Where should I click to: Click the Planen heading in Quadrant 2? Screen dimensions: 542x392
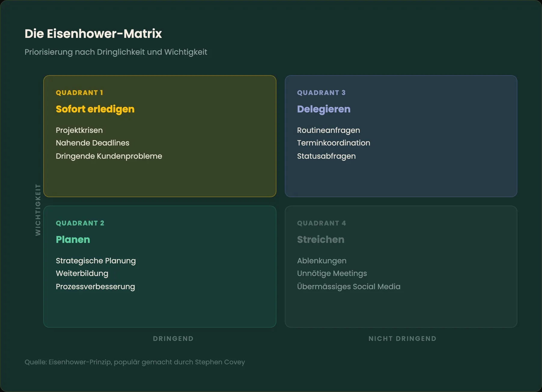pos(73,240)
